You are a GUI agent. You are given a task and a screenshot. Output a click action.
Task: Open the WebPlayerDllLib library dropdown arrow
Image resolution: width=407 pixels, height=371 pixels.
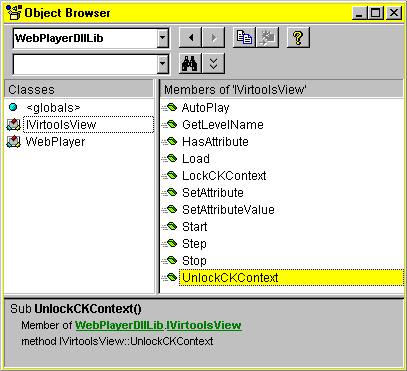pyautogui.click(x=162, y=38)
